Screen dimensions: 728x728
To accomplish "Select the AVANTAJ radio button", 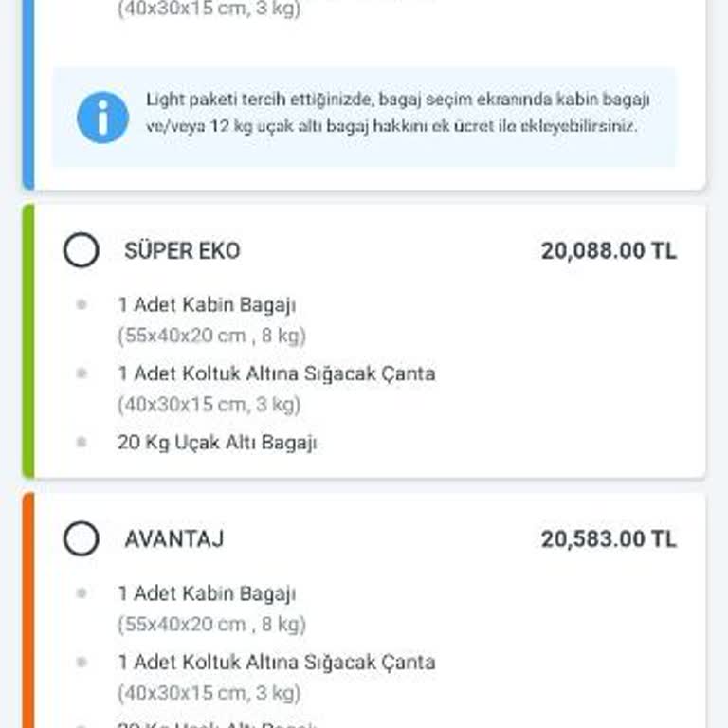I will [x=82, y=539].
